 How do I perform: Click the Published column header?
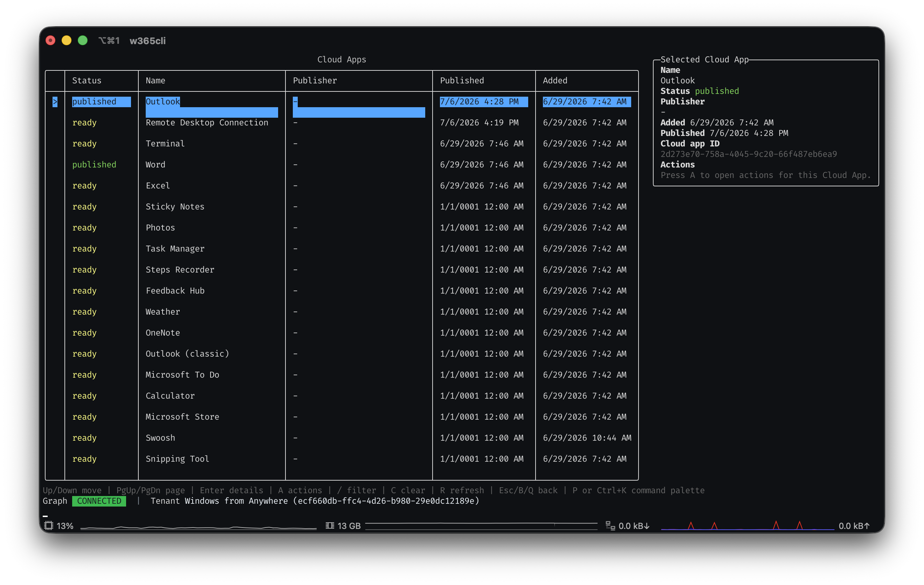462,81
